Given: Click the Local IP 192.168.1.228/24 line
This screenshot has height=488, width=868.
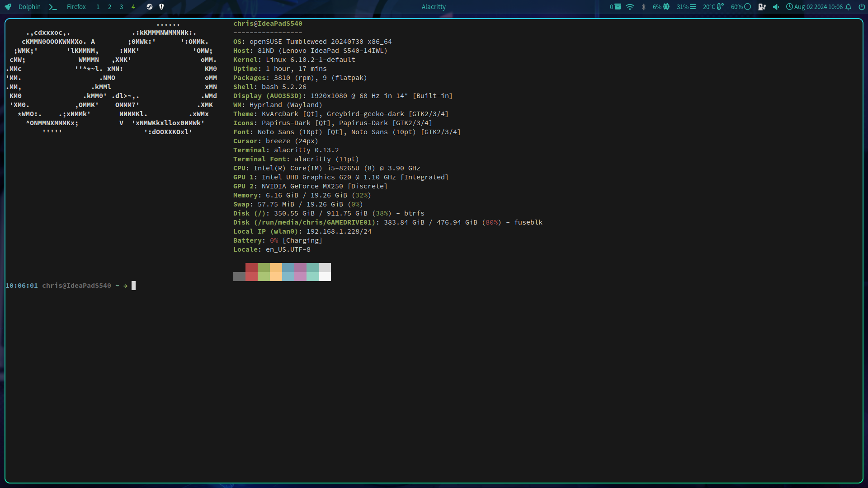Looking at the screenshot, I should [x=302, y=231].
